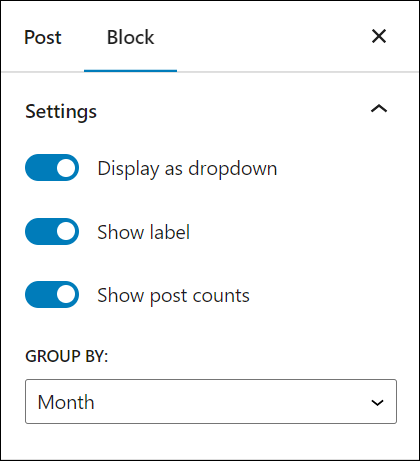Click the 'Show label' label text
Image resolution: width=420 pixels, height=461 pixels.
click(144, 232)
